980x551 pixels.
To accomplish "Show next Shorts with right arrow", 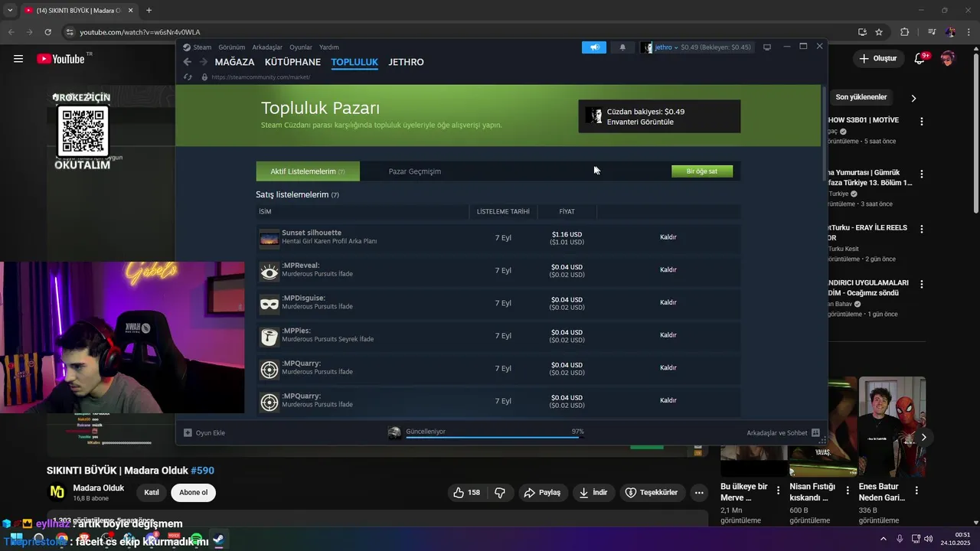I will point(923,438).
